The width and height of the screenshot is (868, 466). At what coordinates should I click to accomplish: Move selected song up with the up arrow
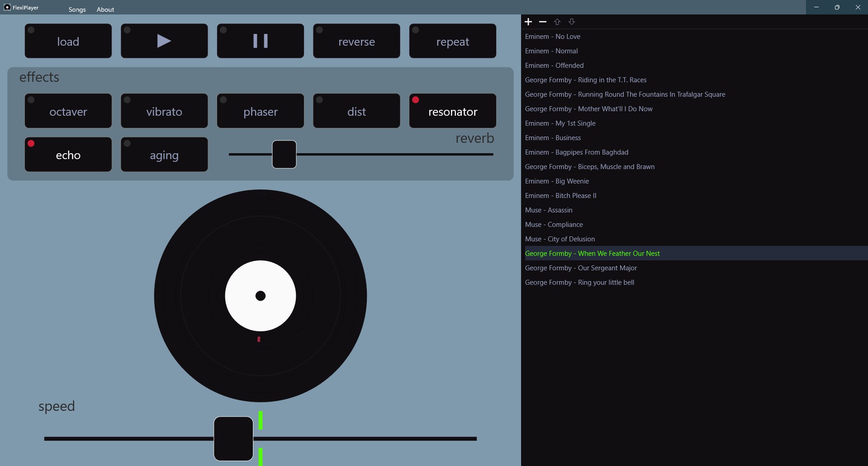click(x=557, y=21)
